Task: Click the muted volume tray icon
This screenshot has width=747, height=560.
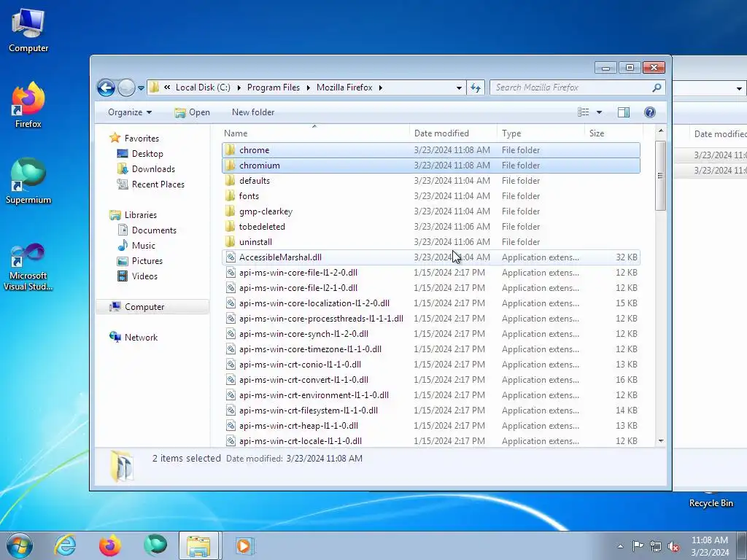Action: (673, 546)
